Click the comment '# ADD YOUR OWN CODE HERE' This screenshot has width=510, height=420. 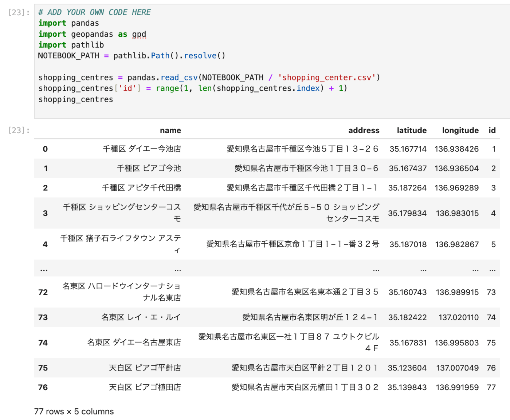coord(94,12)
